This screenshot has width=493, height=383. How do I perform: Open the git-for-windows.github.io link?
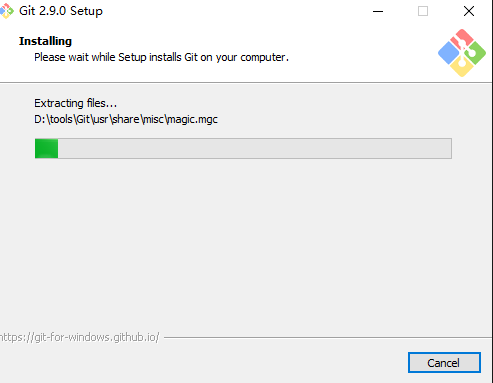click(x=80, y=337)
